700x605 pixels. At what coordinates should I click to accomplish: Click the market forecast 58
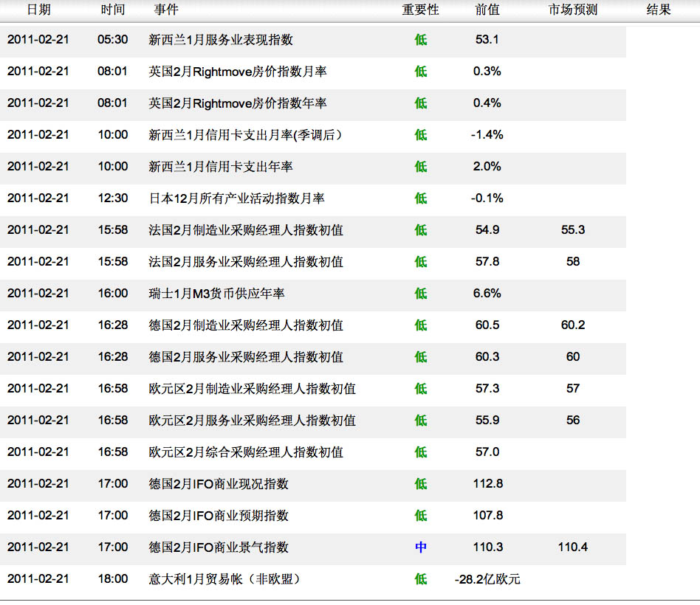click(573, 261)
